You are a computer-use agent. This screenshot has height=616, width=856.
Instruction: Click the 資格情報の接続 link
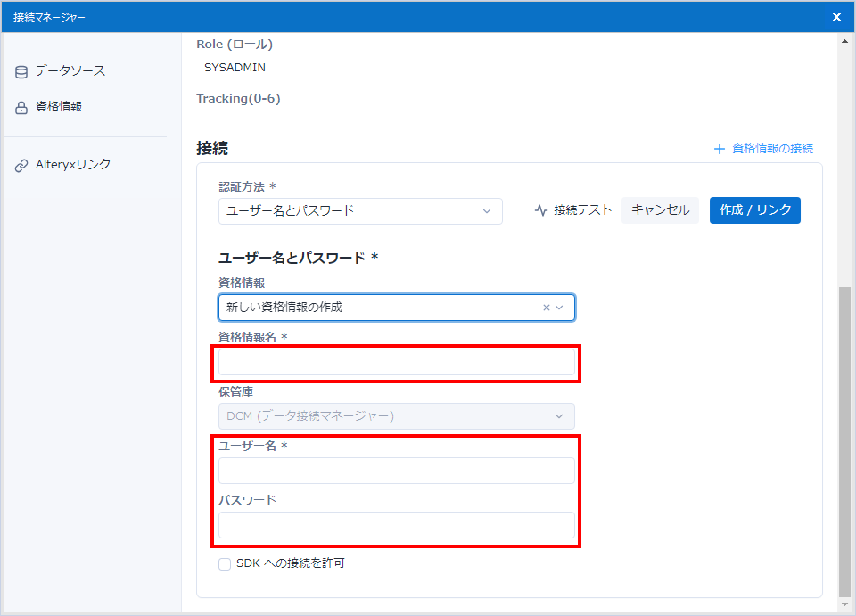(772, 149)
